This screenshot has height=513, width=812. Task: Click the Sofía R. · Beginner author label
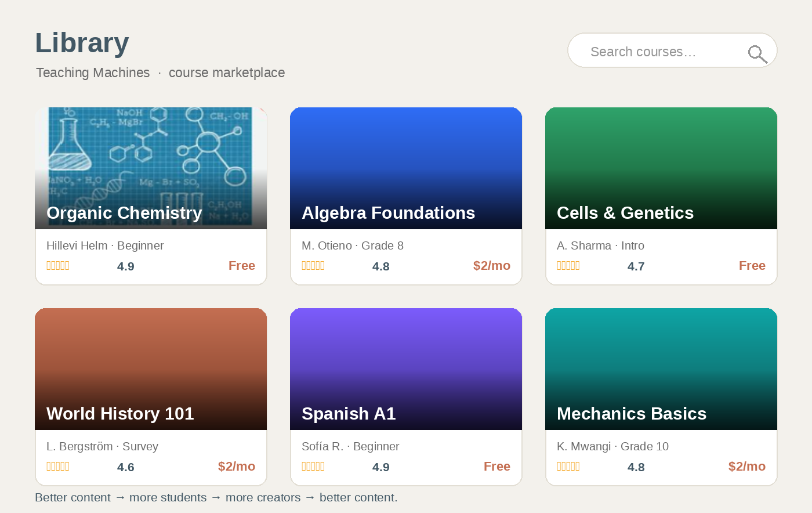(350, 446)
